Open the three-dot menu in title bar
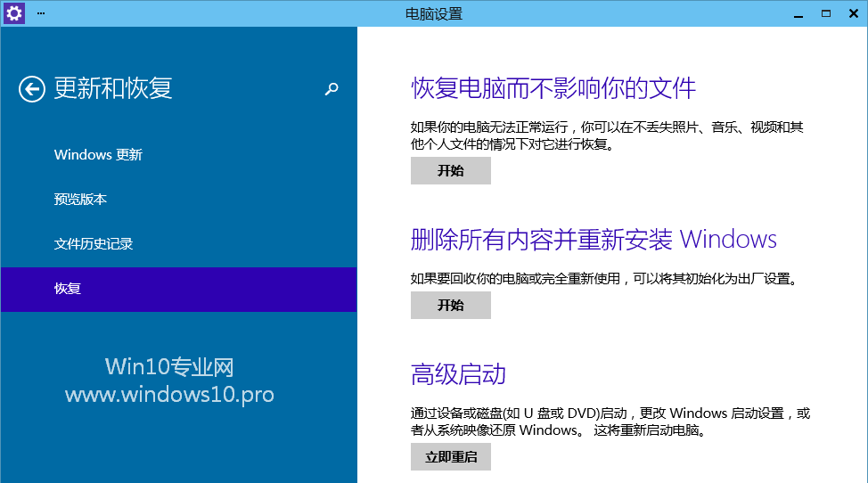 [41, 12]
